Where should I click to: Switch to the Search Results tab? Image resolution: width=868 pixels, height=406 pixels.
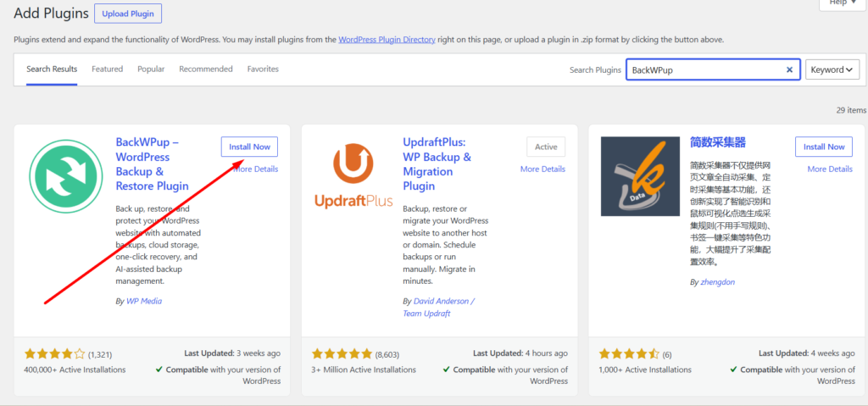52,70
